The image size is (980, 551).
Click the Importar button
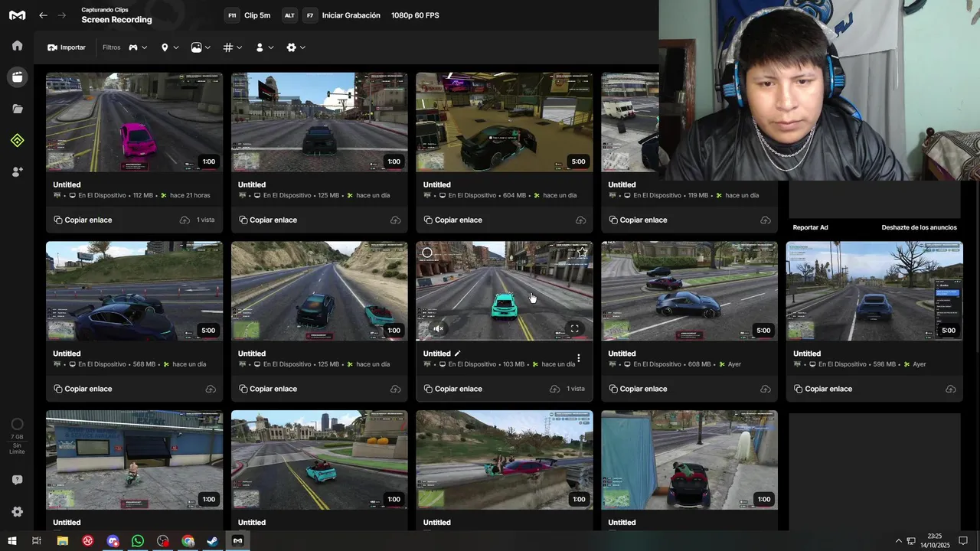click(x=67, y=47)
